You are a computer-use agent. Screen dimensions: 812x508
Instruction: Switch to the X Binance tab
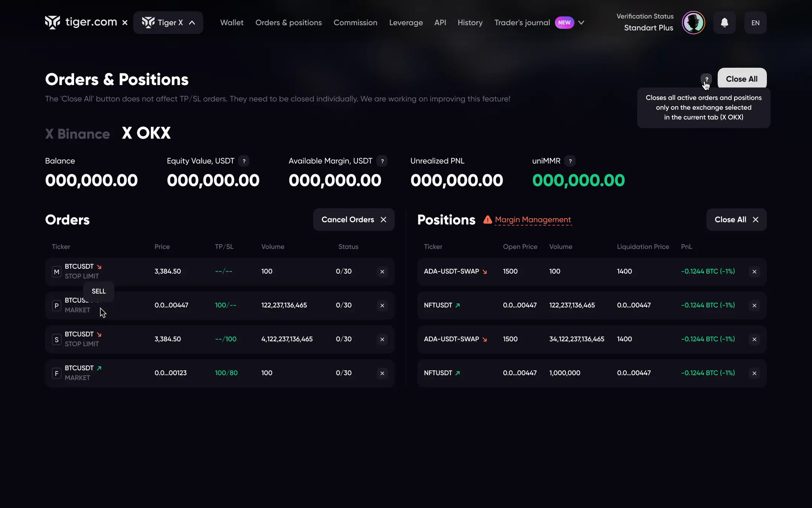(x=77, y=134)
